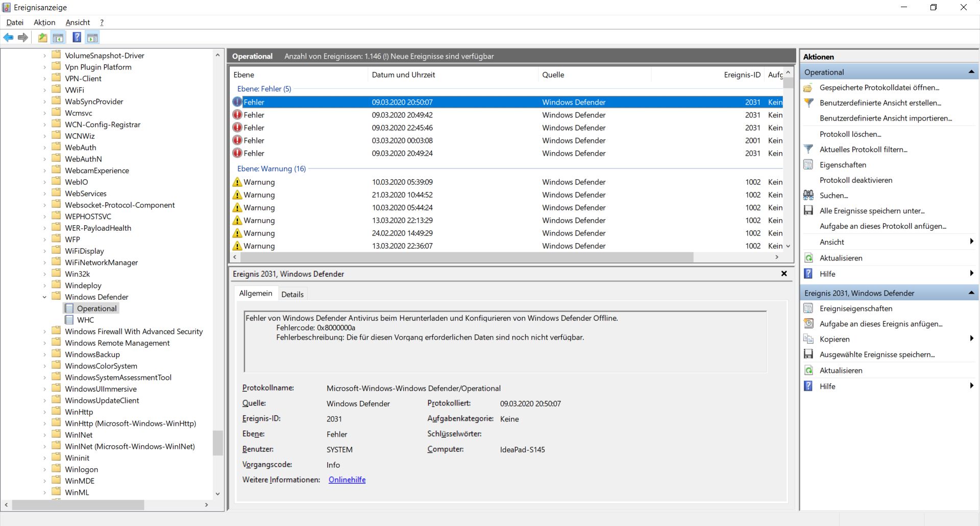
Task: Click the Kopieren icon
Action: click(808, 339)
